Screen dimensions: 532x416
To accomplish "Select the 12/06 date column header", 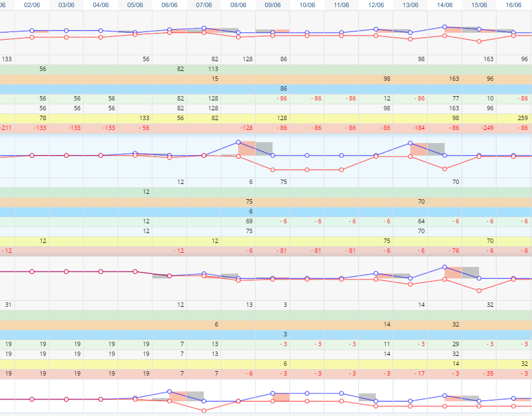I will tap(376, 5).
